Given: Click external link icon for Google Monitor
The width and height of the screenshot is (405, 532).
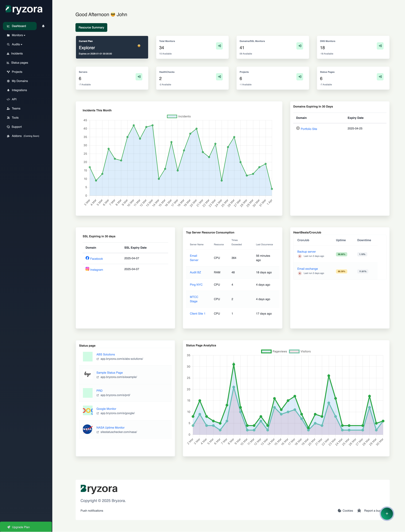Looking at the screenshot, I should tap(98, 413).
